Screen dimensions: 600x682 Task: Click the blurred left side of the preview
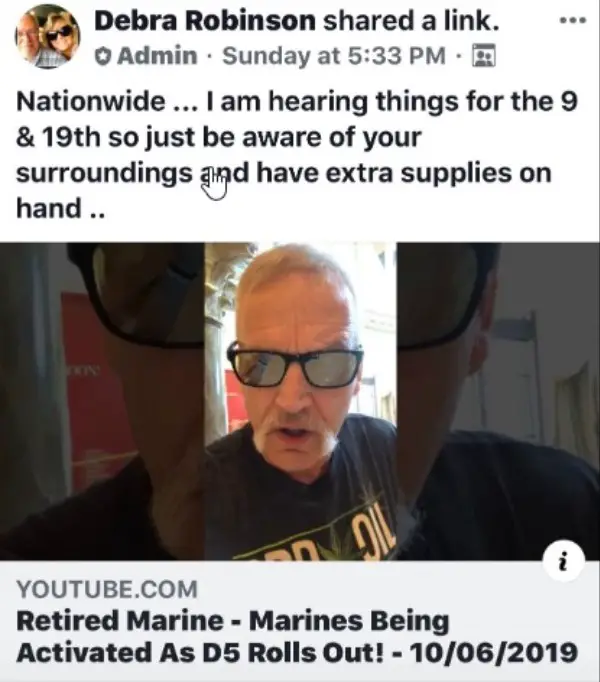102,401
